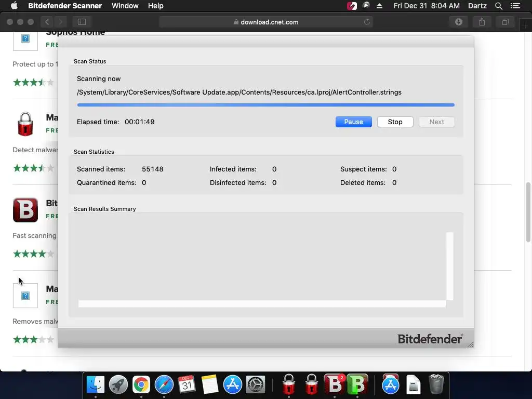Select the scanned items count 55148
The width and height of the screenshot is (532, 399).
point(152,169)
